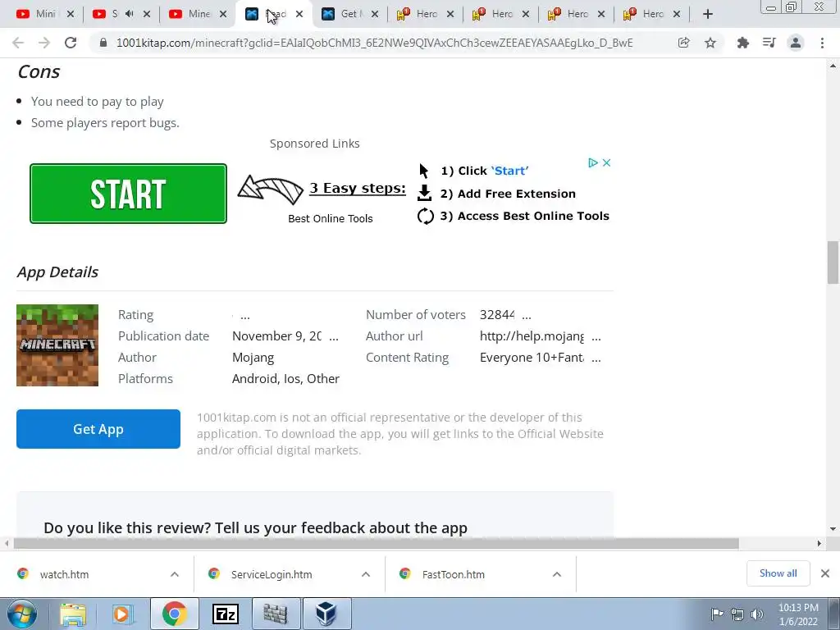Open the FastToon.htm downloaded file

tap(453, 574)
